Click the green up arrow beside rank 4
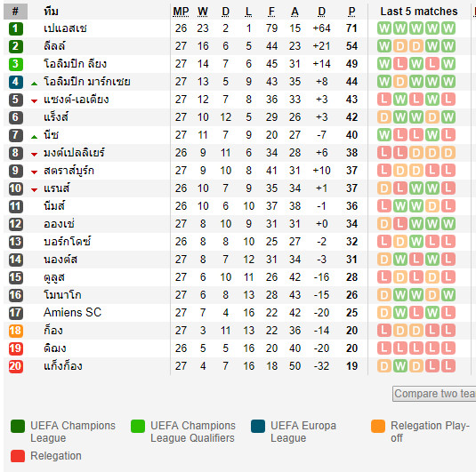 click(35, 84)
